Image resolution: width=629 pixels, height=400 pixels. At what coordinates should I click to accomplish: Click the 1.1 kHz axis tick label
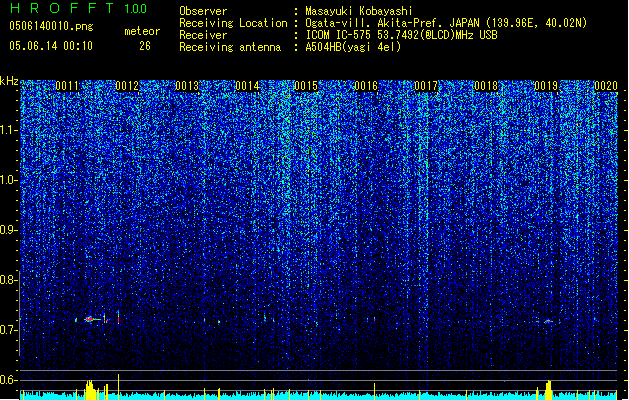coord(9,131)
